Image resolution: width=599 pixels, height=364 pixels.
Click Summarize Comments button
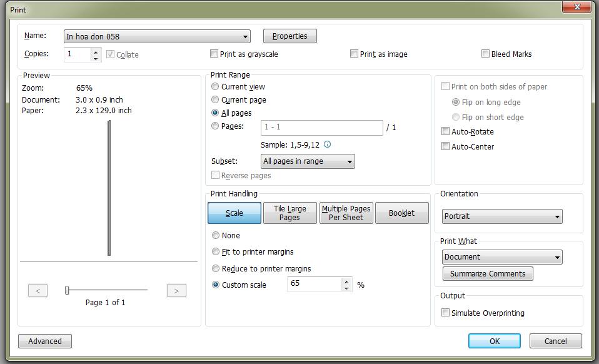(x=488, y=273)
